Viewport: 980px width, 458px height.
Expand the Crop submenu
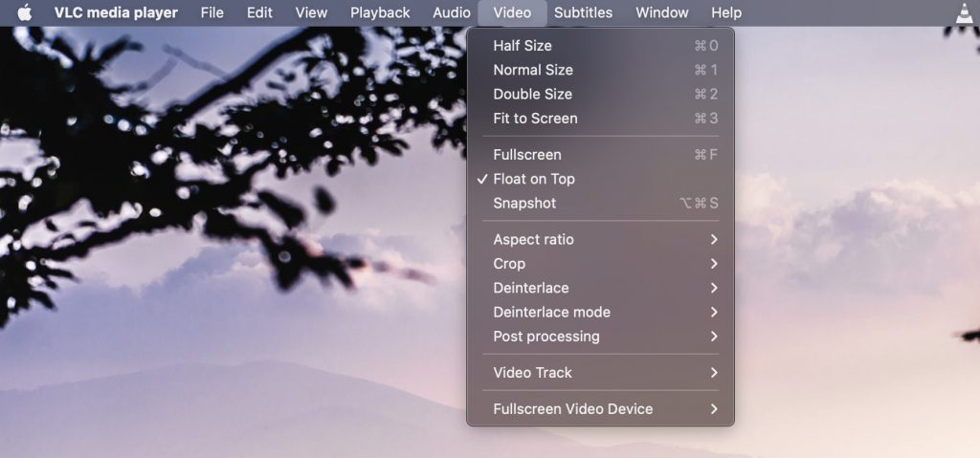click(x=600, y=264)
